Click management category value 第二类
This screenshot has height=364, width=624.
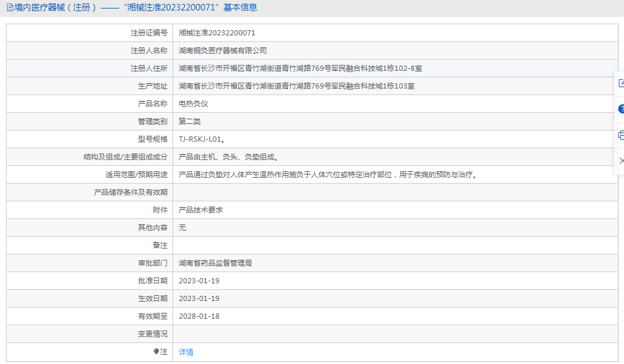[190, 121]
